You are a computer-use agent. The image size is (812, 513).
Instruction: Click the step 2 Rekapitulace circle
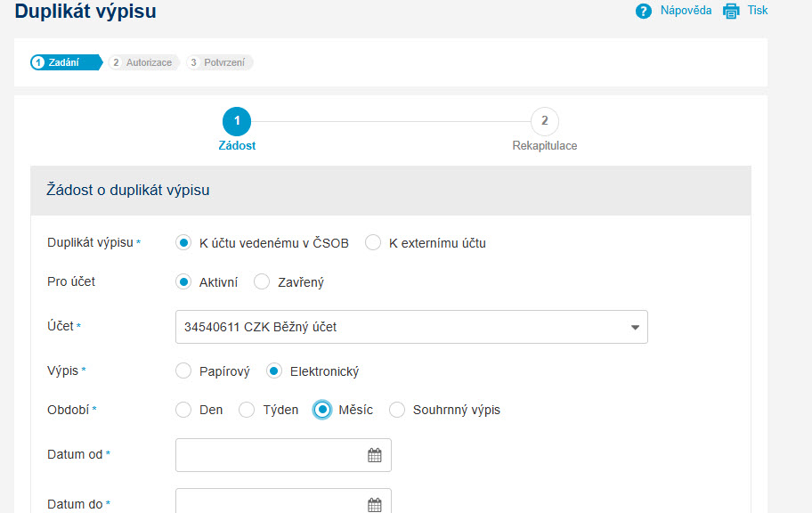(x=544, y=121)
